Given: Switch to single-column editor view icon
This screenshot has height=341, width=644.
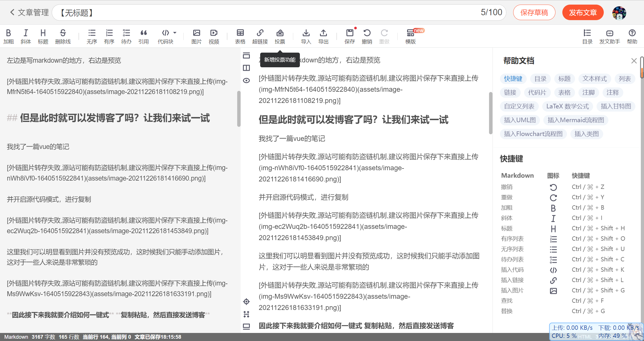Looking at the screenshot, I should [246, 55].
